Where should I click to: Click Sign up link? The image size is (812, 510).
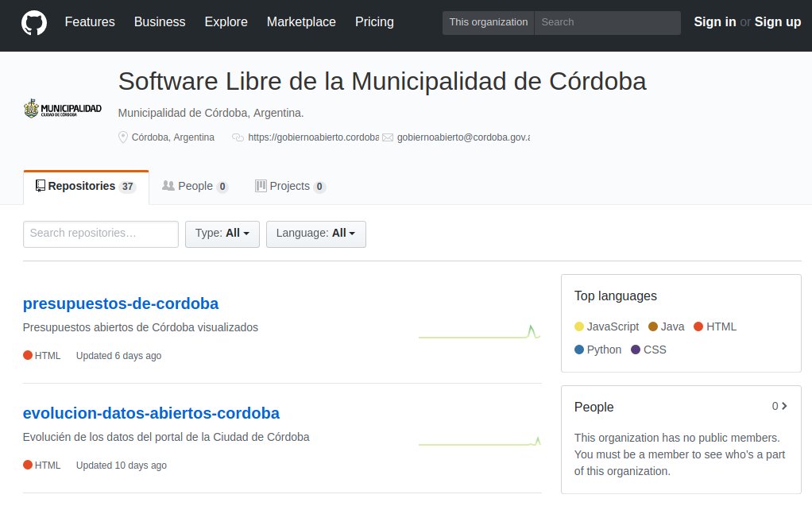pyautogui.click(x=778, y=21)
